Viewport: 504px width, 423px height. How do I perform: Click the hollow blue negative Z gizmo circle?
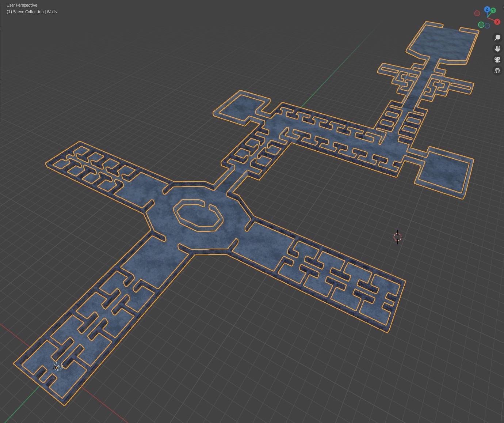(x=487, y=26)
